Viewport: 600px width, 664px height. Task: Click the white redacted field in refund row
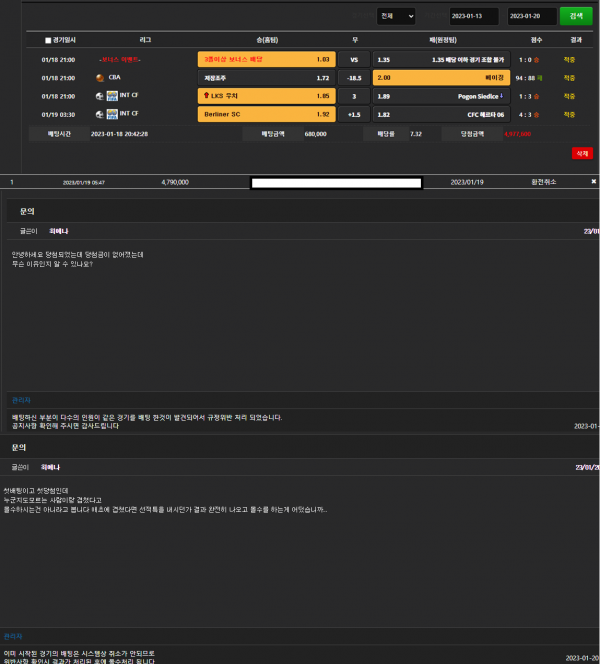pyautogui.click(x=336, y=183)
